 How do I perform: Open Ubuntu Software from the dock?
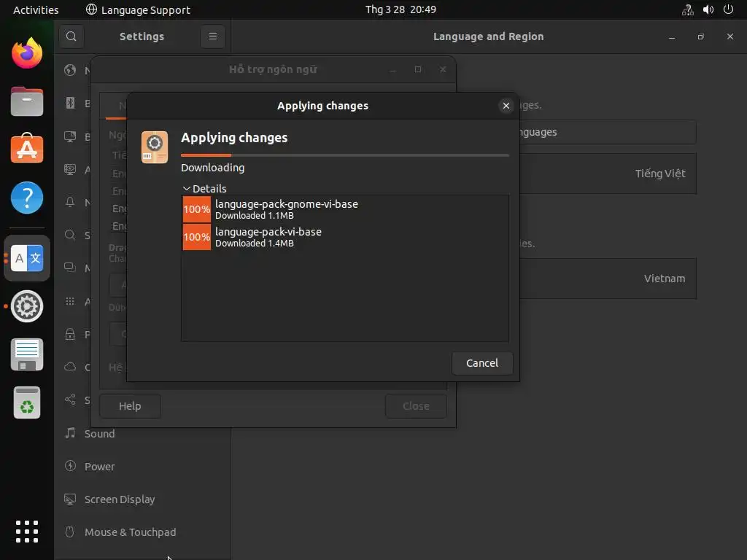[27, 149]
